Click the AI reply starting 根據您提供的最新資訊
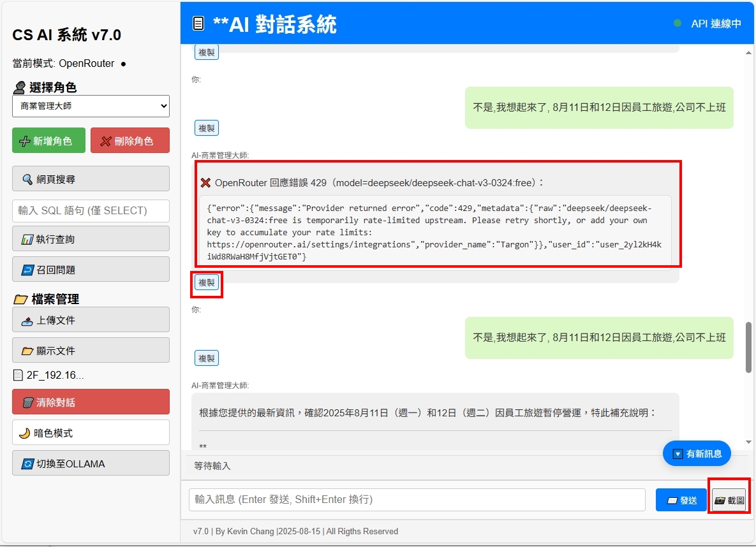Viewport: 756px width, 547px height. [427, 413]
